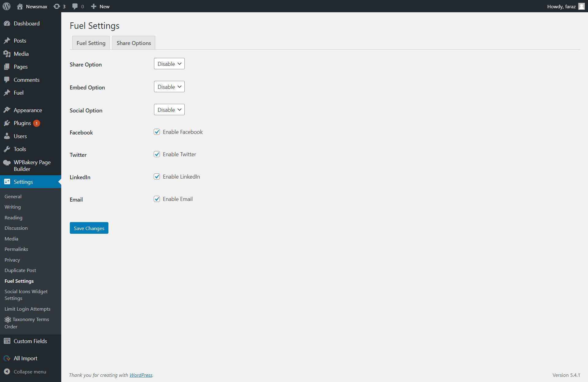This screenshot has width=588, height=382.
Task: Click the WordPress logo icon
Action: click(x=6, y=6)
